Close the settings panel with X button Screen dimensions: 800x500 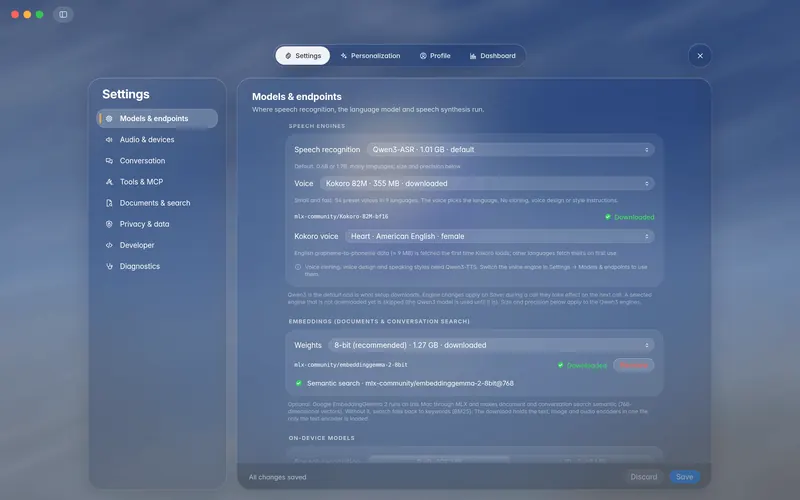tap(700, 56)
